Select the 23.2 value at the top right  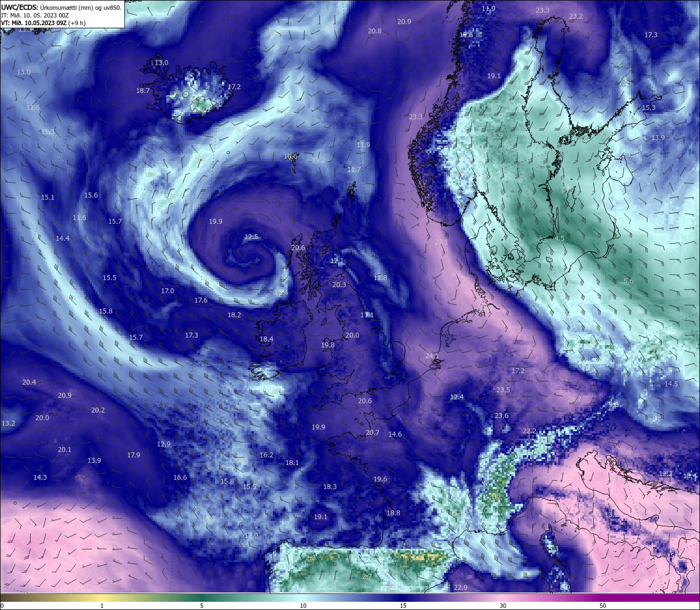576,16
